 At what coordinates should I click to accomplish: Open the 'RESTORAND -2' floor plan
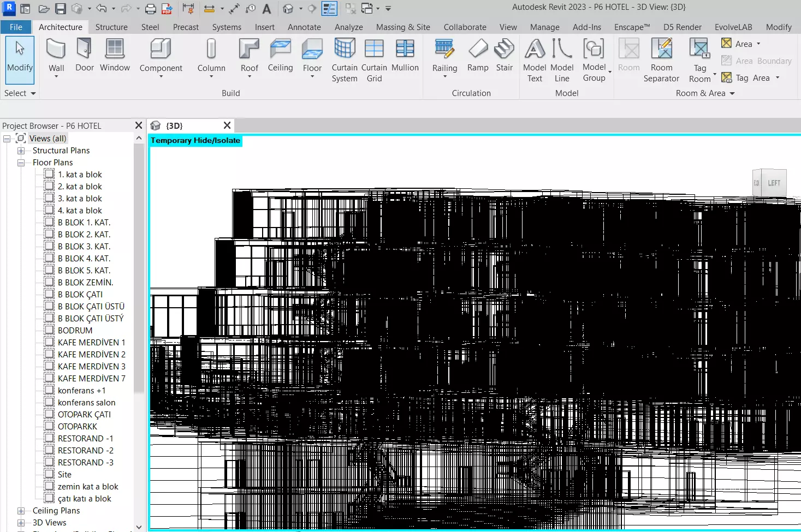(x=85, y=451)
